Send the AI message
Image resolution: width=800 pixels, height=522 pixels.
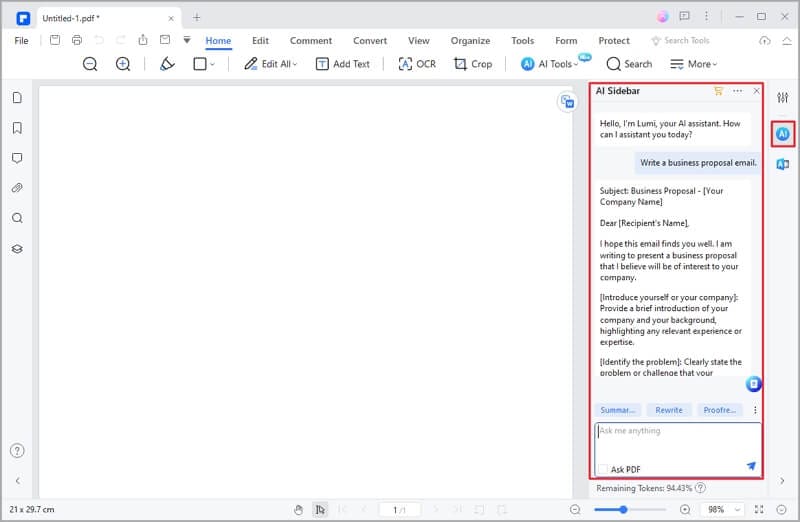pos(751,466)
